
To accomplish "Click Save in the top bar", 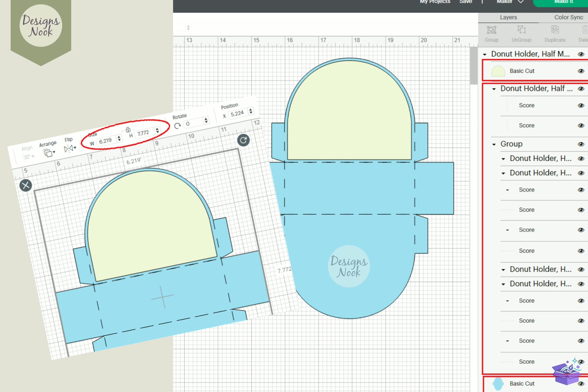I will 466,2.
